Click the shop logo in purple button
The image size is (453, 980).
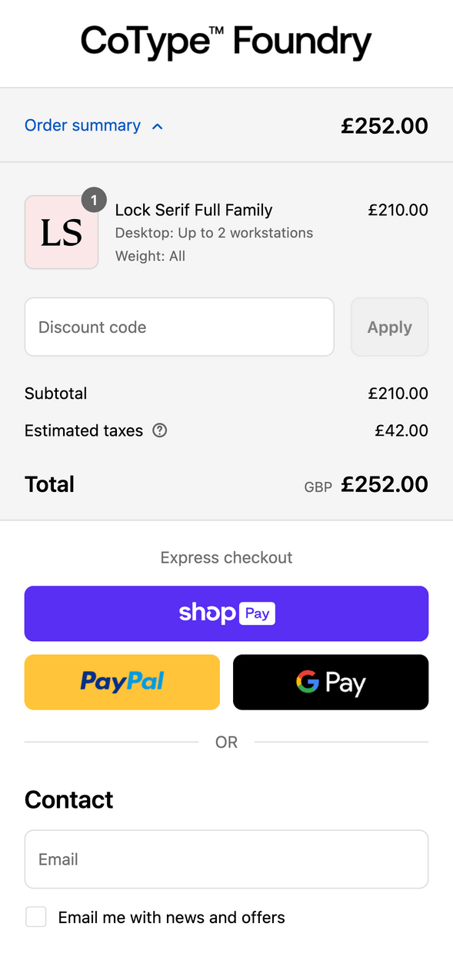click(207, 613)
